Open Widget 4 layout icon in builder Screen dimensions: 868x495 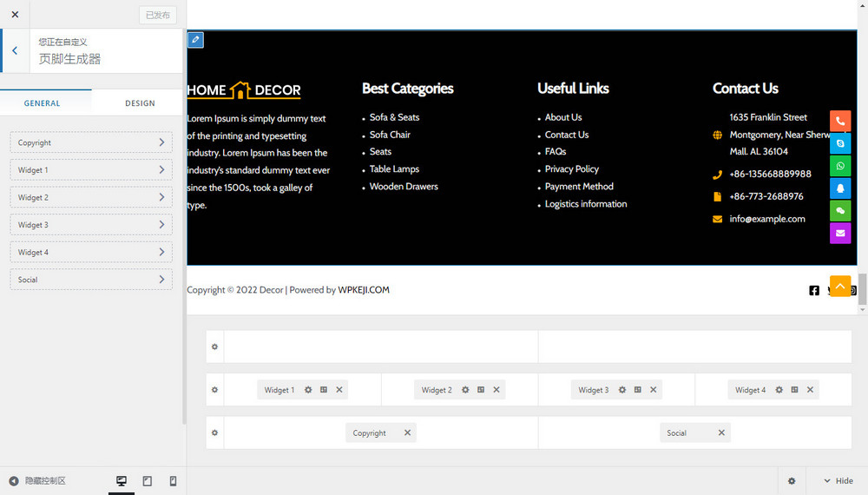(795, 390)
